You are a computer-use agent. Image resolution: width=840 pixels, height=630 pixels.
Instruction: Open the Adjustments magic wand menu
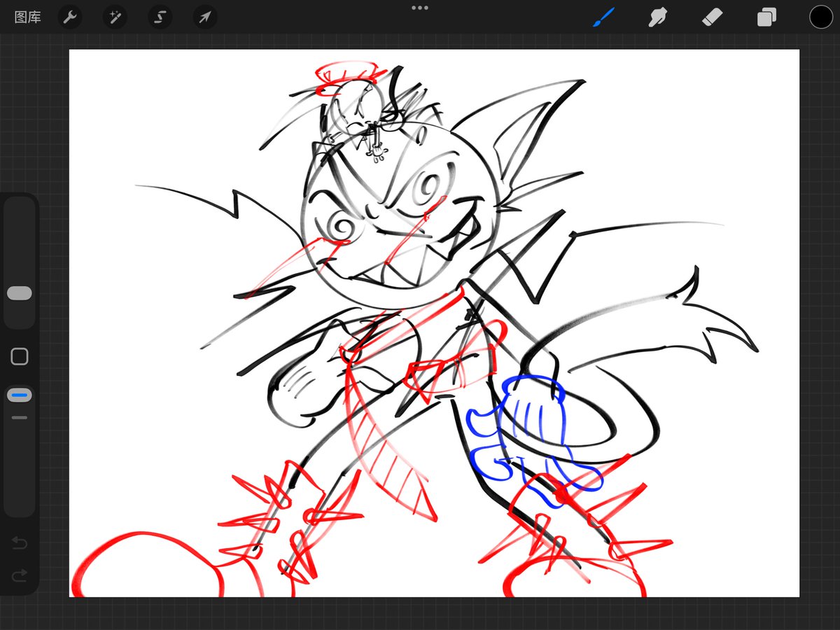(115, 17)
